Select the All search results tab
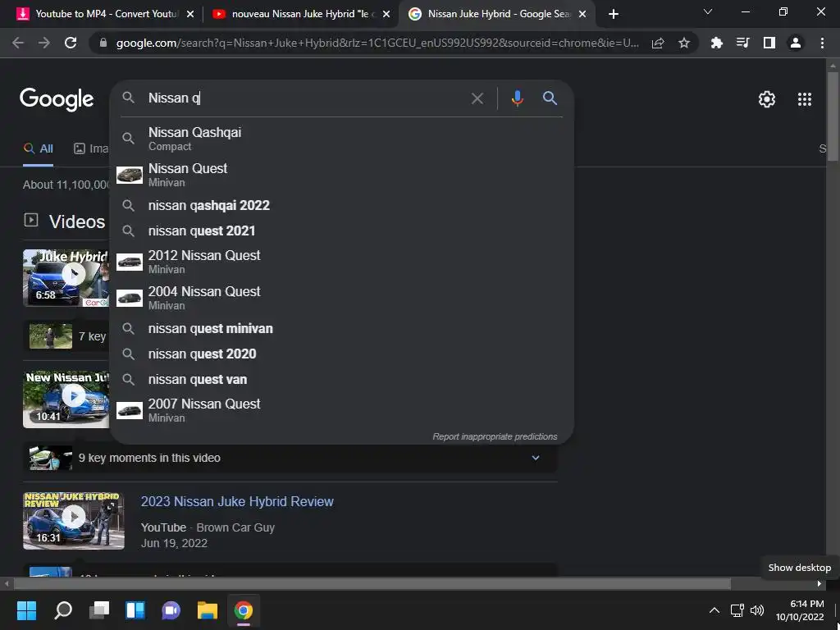 pyautogui.click(x=39, y=148)
